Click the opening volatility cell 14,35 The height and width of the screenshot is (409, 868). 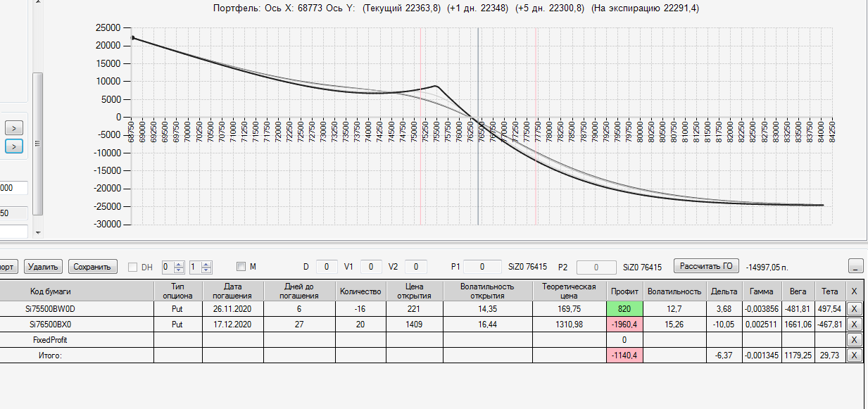[x=488, y=308]
